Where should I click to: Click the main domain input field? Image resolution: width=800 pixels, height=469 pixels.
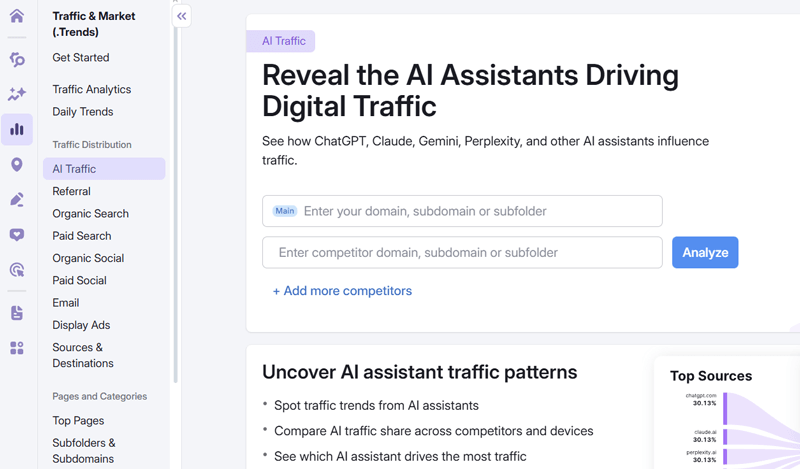click(462, 211)
